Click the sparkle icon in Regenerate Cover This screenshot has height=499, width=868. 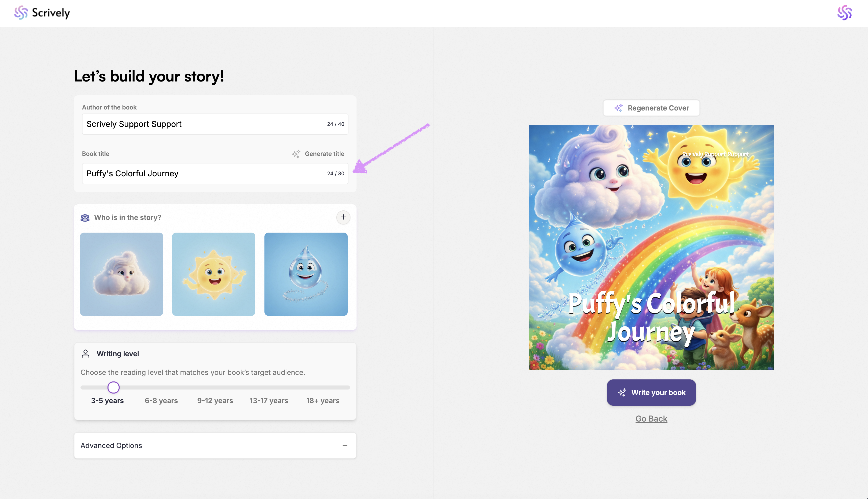(x=618, y=108)
